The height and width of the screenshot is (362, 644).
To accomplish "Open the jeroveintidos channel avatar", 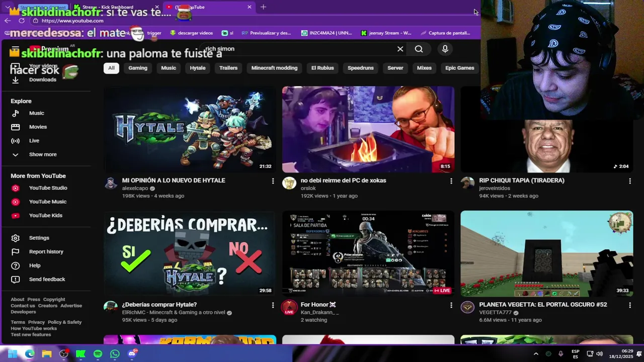I will 467,183.
